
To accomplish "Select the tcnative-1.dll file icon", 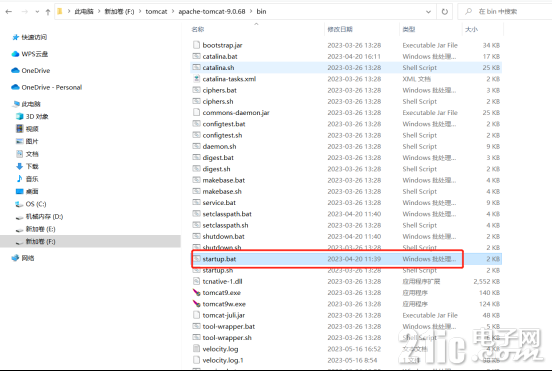I will click(196, 281).
